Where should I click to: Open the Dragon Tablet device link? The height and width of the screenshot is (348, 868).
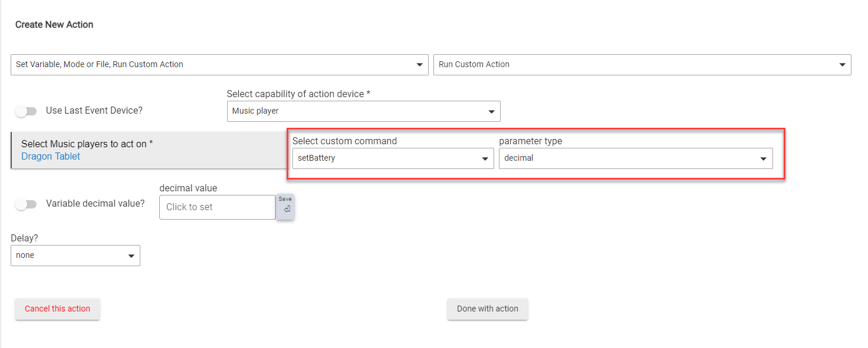pos(51,156)
